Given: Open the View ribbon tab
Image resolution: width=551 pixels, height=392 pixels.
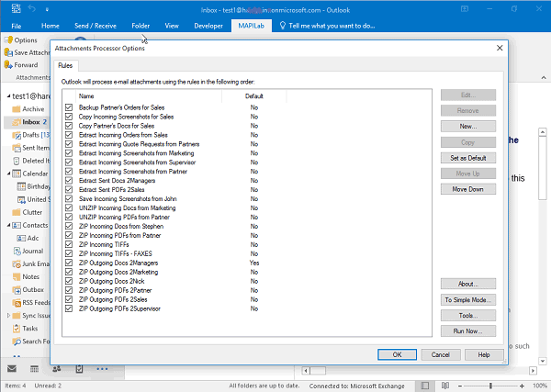Looking at the screenshot, I should coord(172,26).
